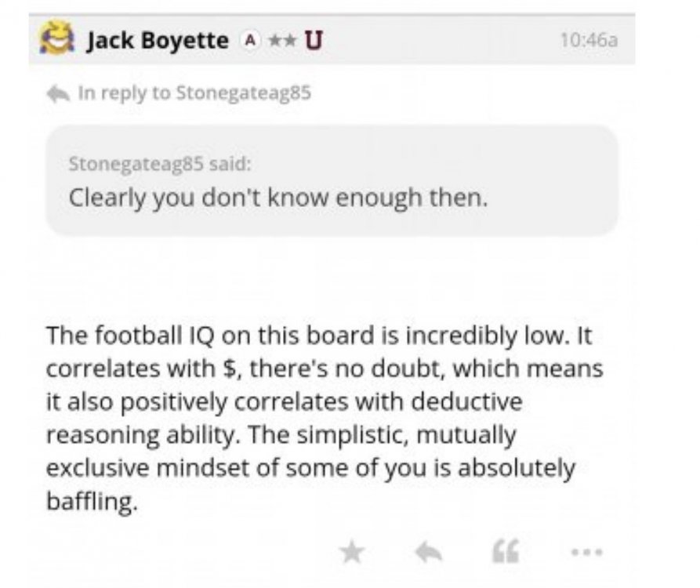This screenshot has width=700, height=588.
Task: Click the maroon U badge icon
Action: point(313,40)
